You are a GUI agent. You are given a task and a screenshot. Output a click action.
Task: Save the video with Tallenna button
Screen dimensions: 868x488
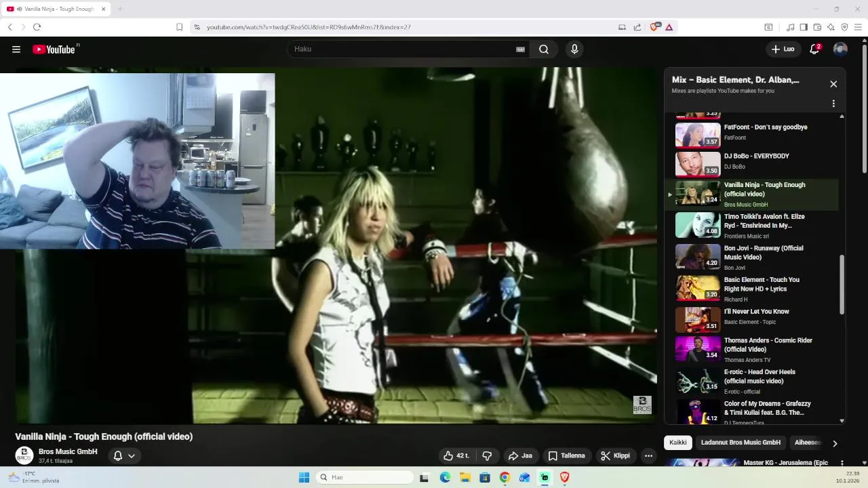(567, 455)
